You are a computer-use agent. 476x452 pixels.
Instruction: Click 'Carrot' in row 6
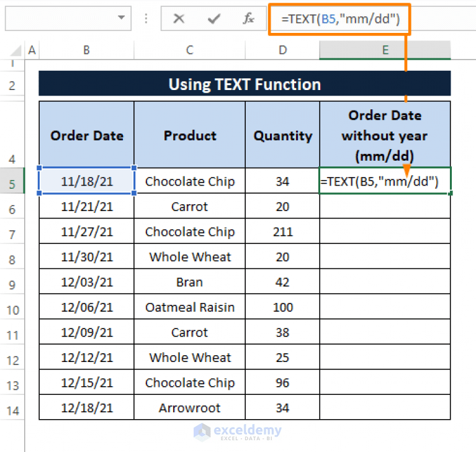point(189,206)
